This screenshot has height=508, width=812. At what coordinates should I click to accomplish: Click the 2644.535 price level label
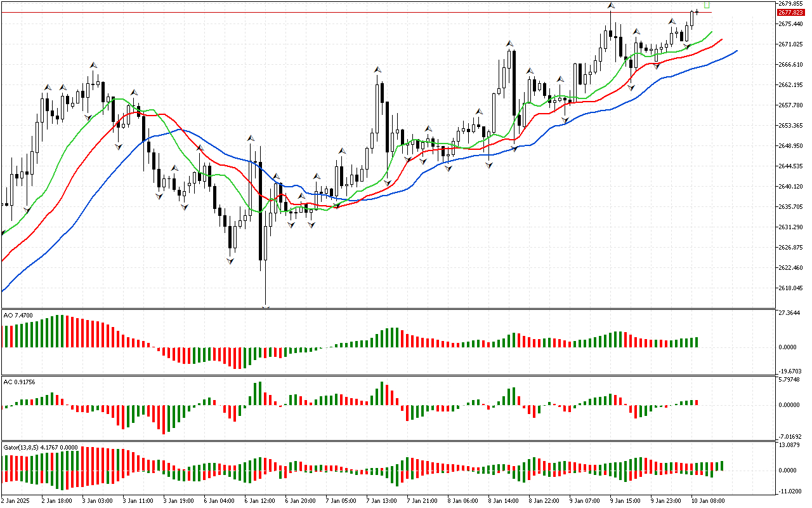coord(790,166)
